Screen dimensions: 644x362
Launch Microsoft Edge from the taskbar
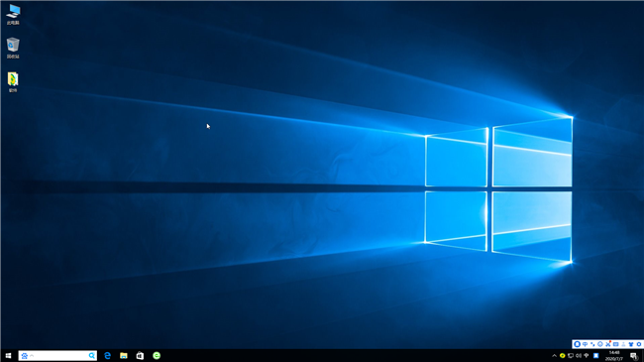click(108, 356)
